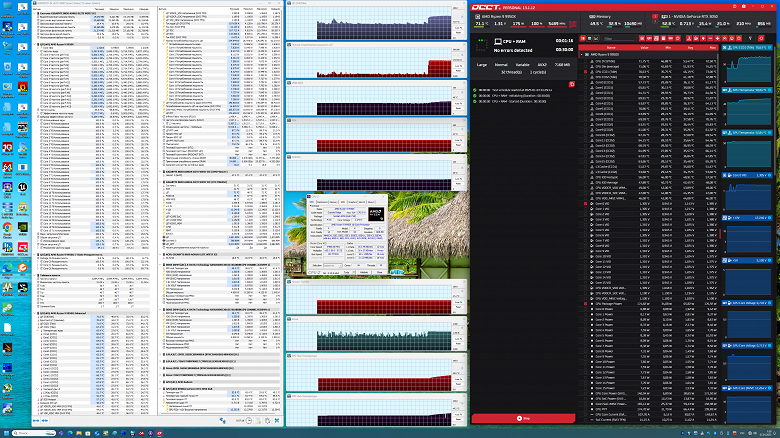
Task: Click the red clear-log icon above test log
Action: coord(571,85)
